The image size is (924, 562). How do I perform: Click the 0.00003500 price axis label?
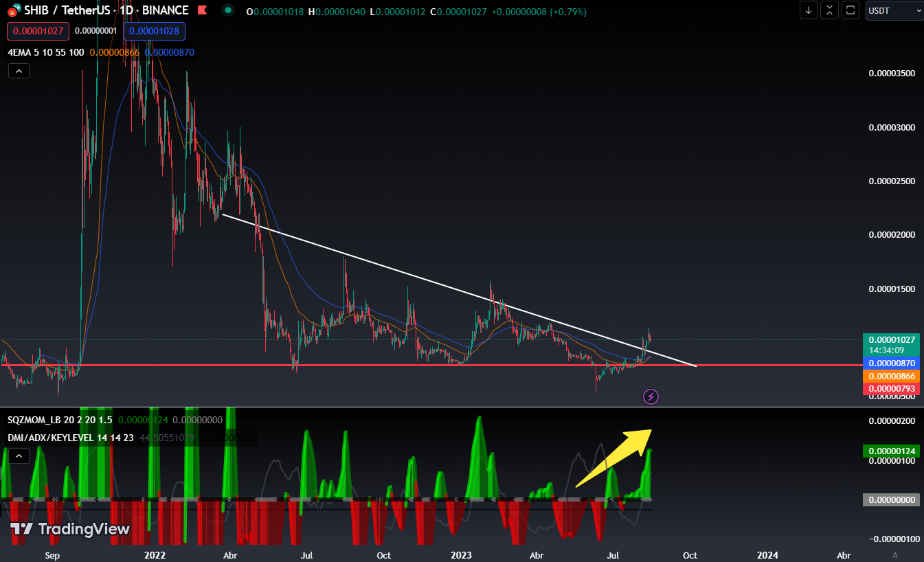coord(892,73)
